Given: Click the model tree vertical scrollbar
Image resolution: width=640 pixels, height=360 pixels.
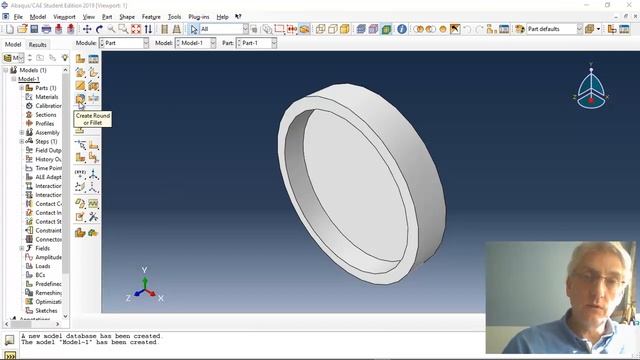Looking at the screenshot, I should tap(65, 193).
